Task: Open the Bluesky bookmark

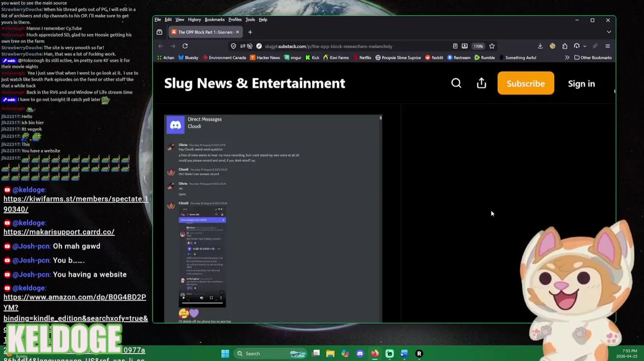Action: click(x=188, y=58)
